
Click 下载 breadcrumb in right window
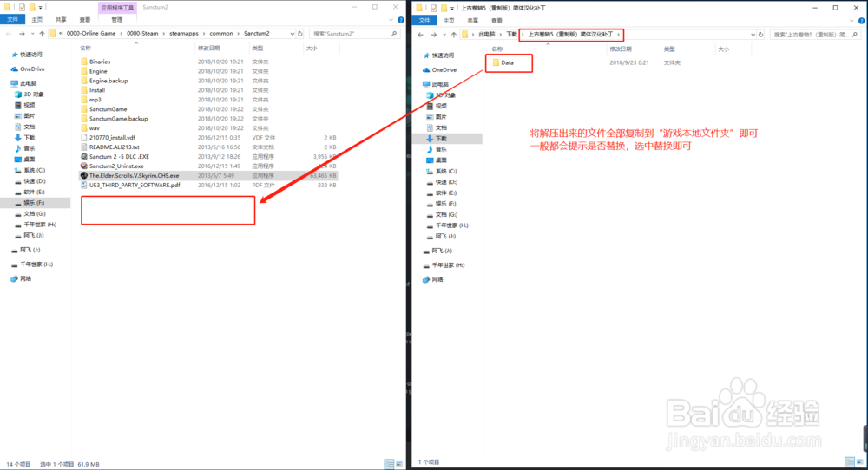511,35
